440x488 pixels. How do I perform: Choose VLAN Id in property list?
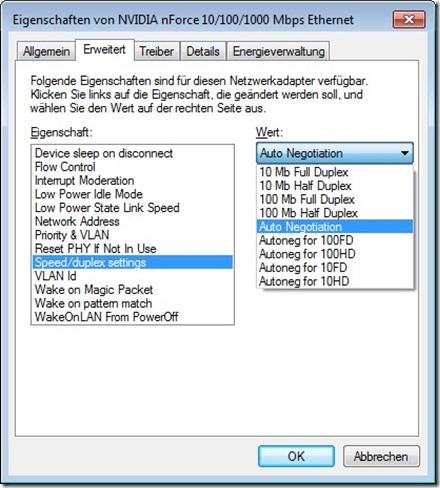pos(133,276)
